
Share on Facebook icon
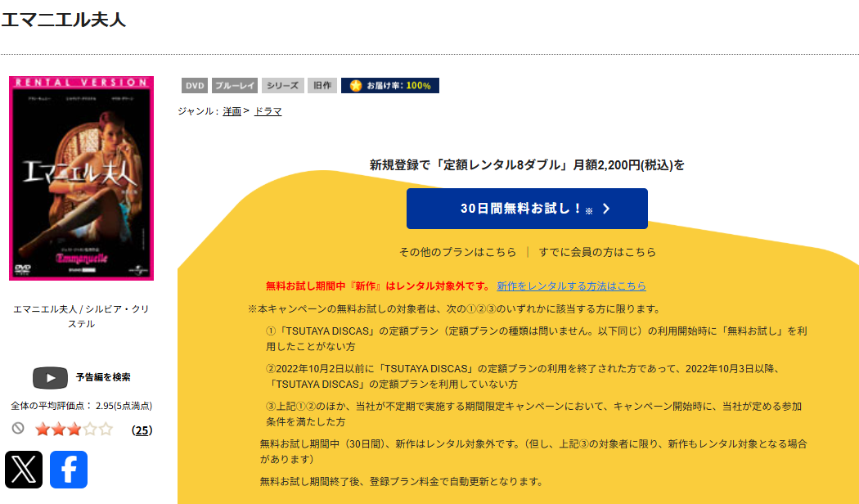coord(69,470)
